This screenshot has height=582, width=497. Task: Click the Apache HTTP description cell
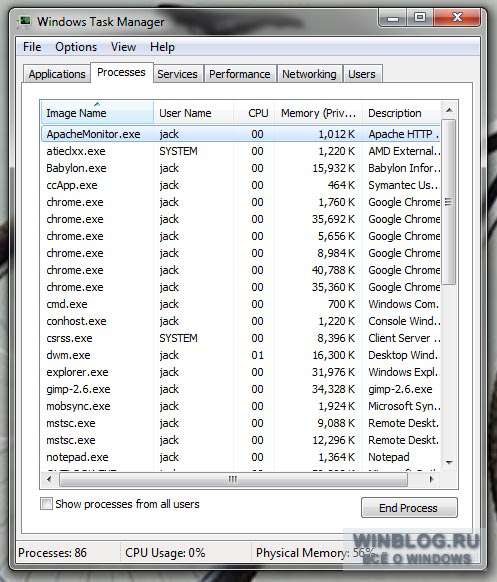403,134
